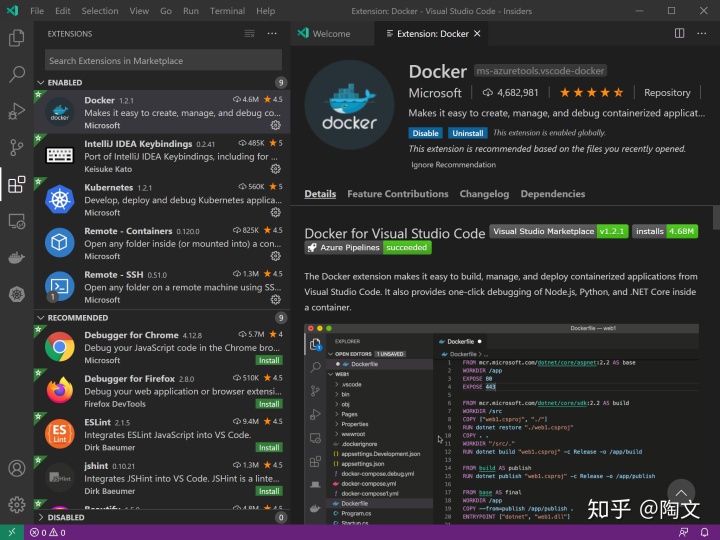Click the Microsoft publisher name link

(435, 93)
